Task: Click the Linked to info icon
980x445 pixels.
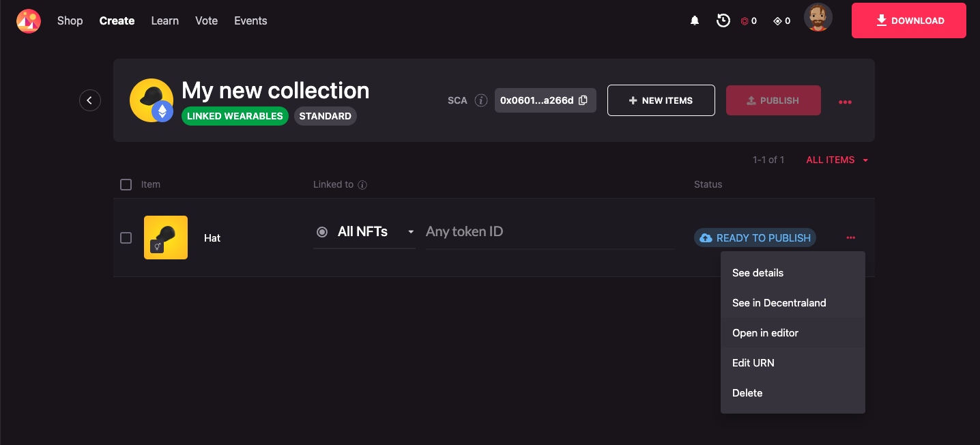Action: [x=363, y=185]
